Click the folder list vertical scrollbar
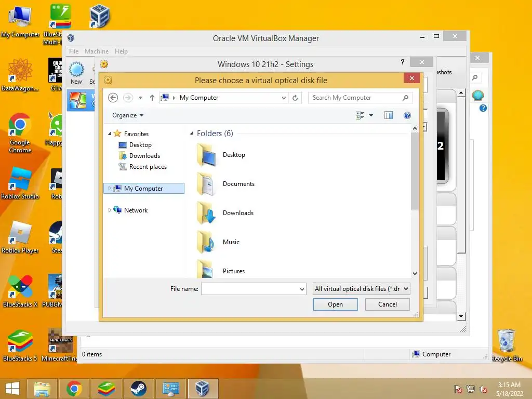This screenshot has width=532, height=399. (x=415, y=171)
